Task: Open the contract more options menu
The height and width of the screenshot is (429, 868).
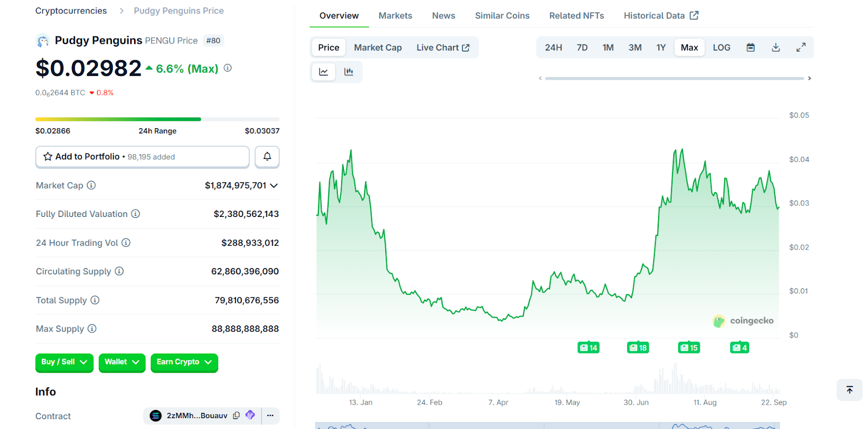Action: click(x=270, y=415)
